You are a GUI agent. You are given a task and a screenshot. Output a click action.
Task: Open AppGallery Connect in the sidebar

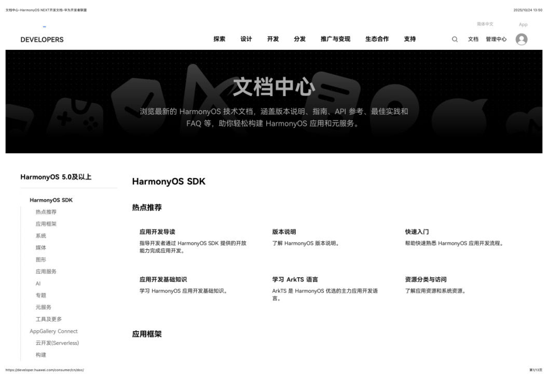pyautogui.click(x=53, y=331)
